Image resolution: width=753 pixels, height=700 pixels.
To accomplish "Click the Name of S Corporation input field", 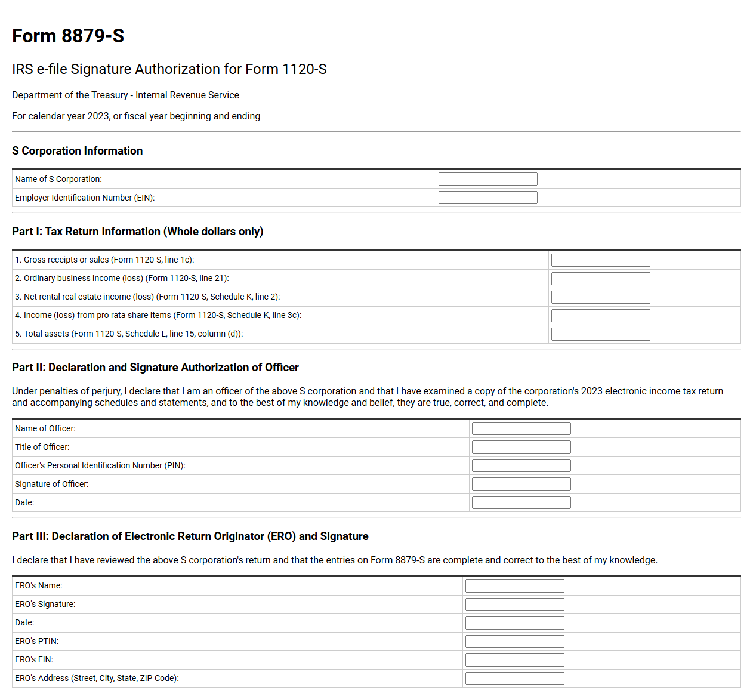I will click(x=487, y=179).
